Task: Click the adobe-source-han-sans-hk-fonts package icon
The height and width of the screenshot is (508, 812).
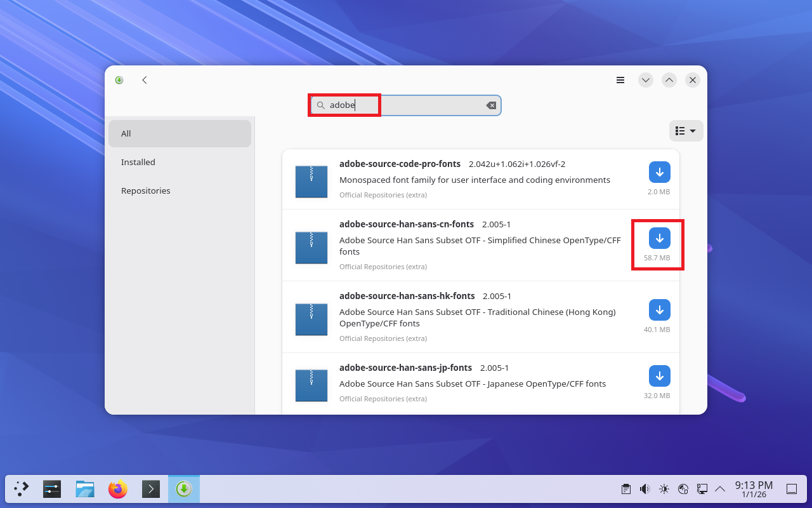Action: coord(311,319)
